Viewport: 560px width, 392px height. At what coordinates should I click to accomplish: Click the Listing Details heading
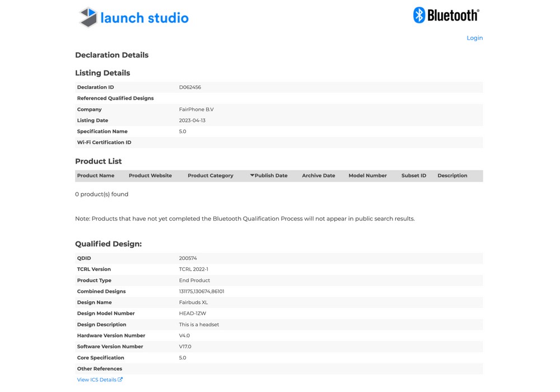(x=102, y=73)
